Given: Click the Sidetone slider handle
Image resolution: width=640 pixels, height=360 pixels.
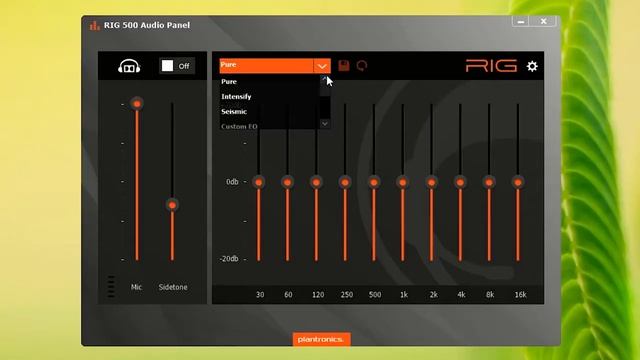Looking at the screenshot, I should click(172, 205).
